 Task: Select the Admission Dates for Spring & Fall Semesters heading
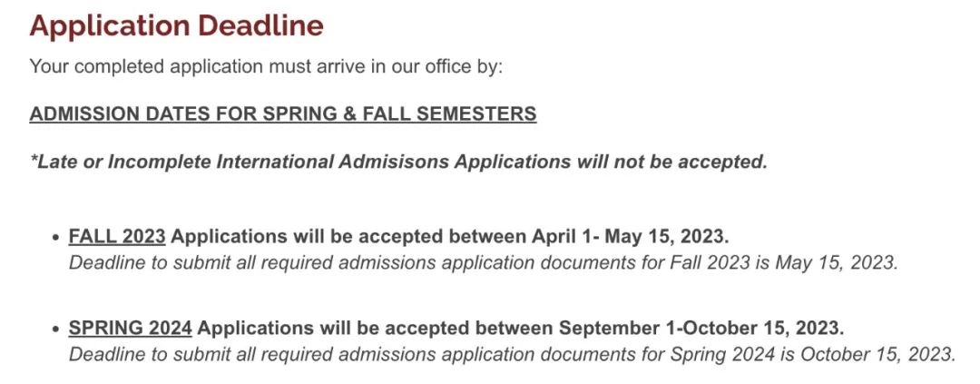click(283, 113)
